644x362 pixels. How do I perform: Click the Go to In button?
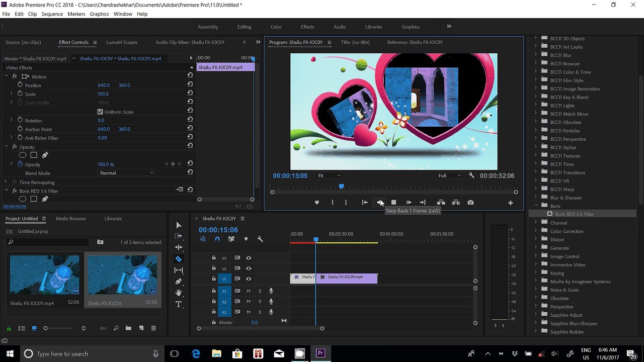[x=365, y=203]
